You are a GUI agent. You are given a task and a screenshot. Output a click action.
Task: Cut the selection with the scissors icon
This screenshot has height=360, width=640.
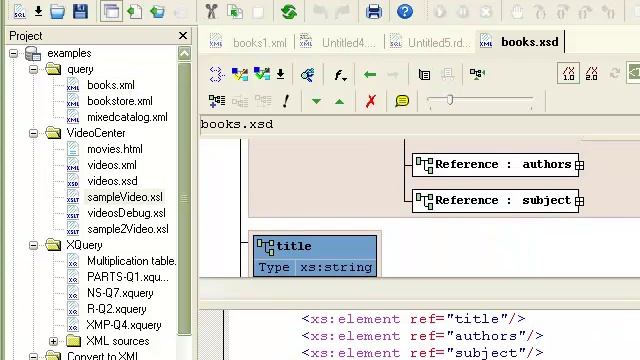tap(211, 11)
